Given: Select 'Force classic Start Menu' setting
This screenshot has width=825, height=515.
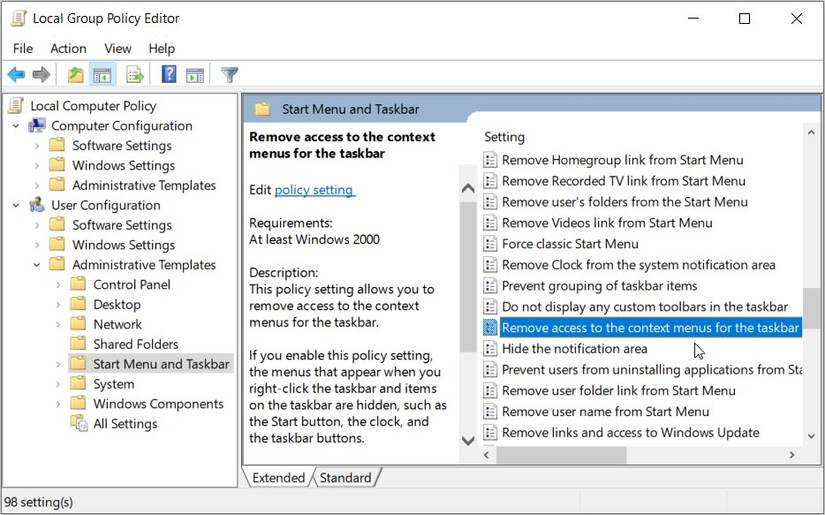Looking at the screenshot, I should 570,244.
